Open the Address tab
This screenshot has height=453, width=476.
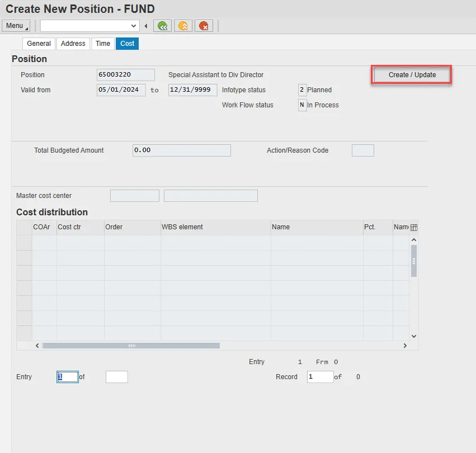point(73,44)
